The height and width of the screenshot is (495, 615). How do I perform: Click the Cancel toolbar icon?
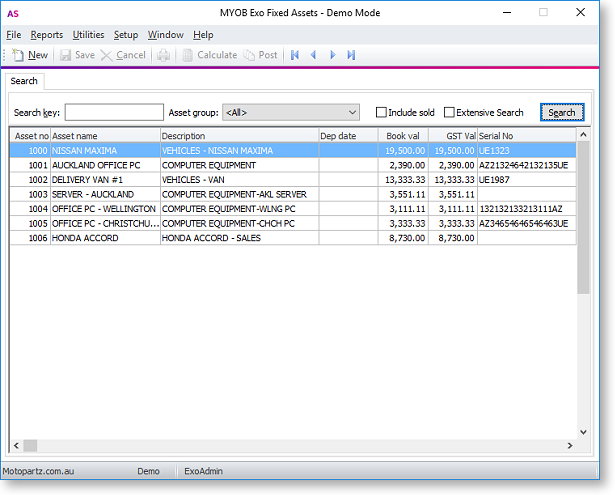click(x=107, y=55)
